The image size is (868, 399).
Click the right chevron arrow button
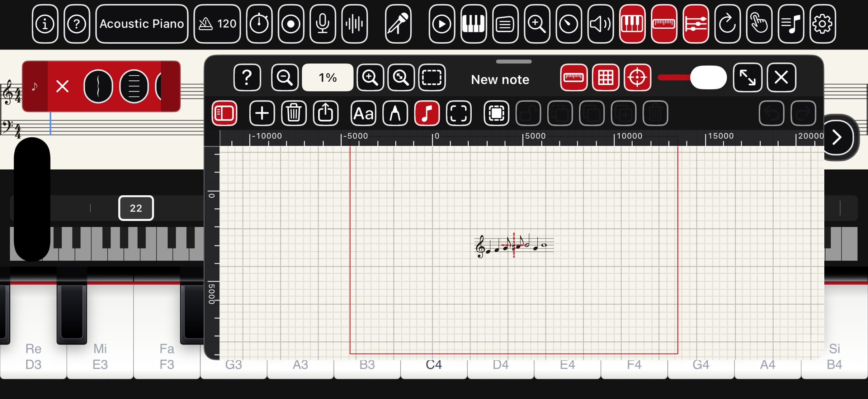[x=837, y=137]
